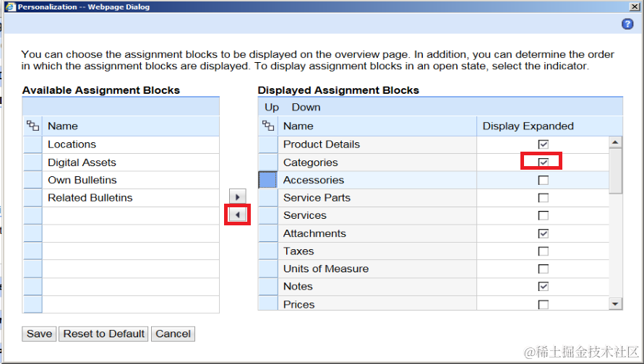Click 'Units of Measure' name cell
This screenshot has height=364, width=644.
pos(377,269)
